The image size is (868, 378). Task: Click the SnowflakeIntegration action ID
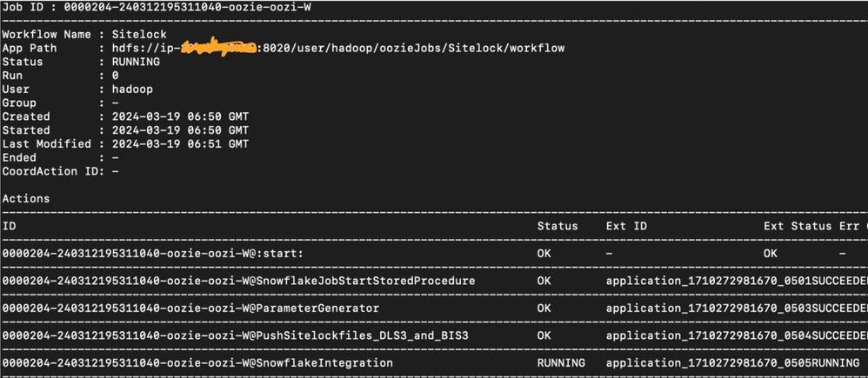pos(197,363)
